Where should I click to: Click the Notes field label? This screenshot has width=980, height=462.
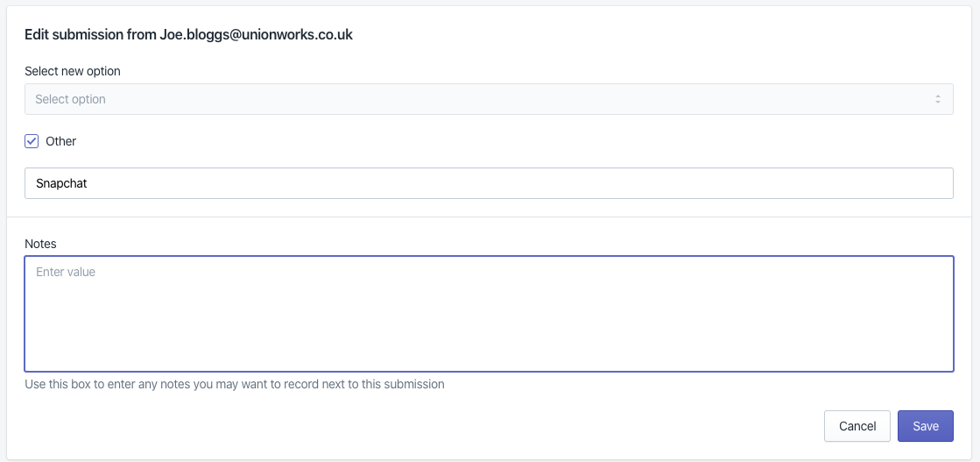(x=40, y=243)
